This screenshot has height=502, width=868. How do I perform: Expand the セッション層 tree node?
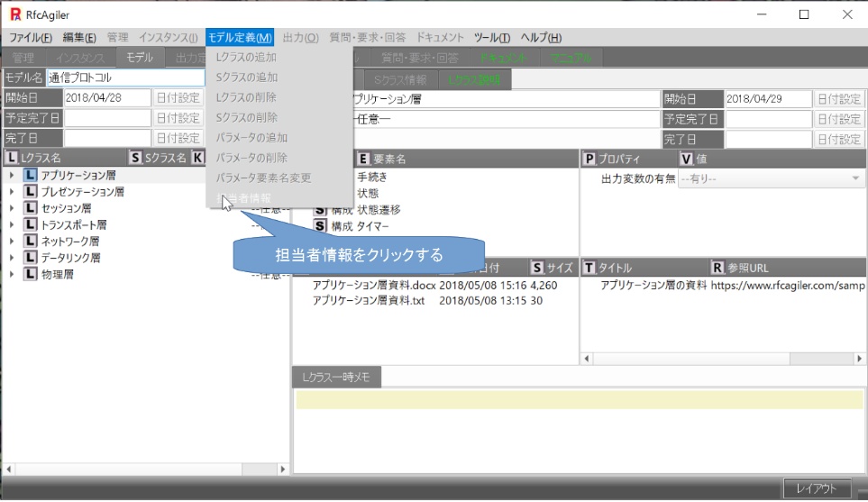pos(12,209)
